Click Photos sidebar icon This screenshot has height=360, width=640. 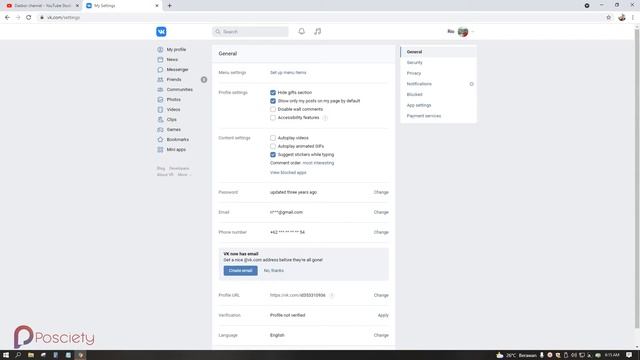(160, 100)
